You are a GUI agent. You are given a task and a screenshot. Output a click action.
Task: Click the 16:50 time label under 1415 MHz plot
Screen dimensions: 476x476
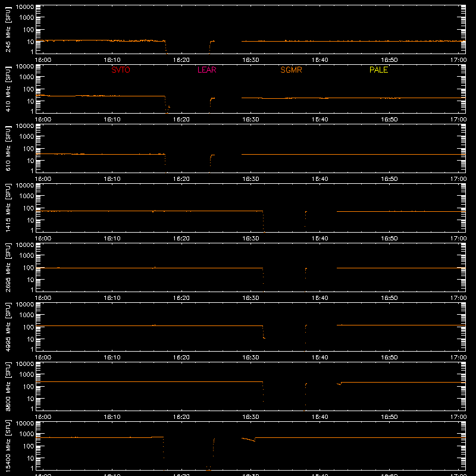(x=389, y=239)
